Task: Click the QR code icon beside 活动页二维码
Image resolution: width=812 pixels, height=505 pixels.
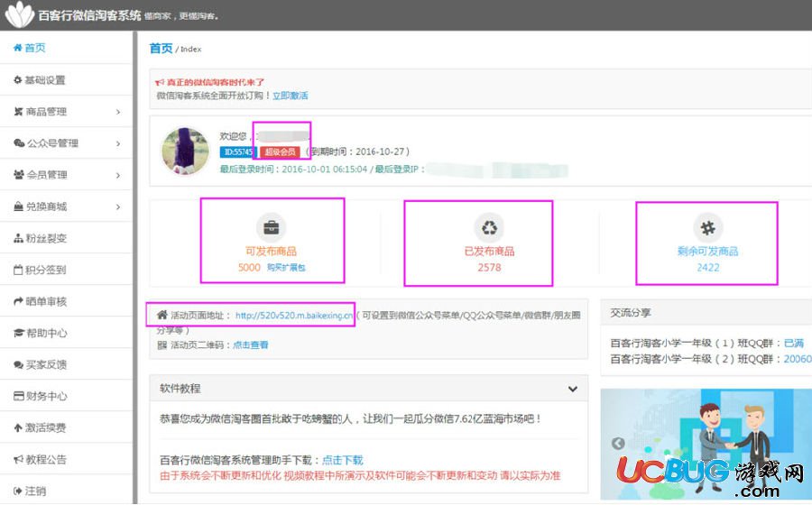Action: [161, 345]
